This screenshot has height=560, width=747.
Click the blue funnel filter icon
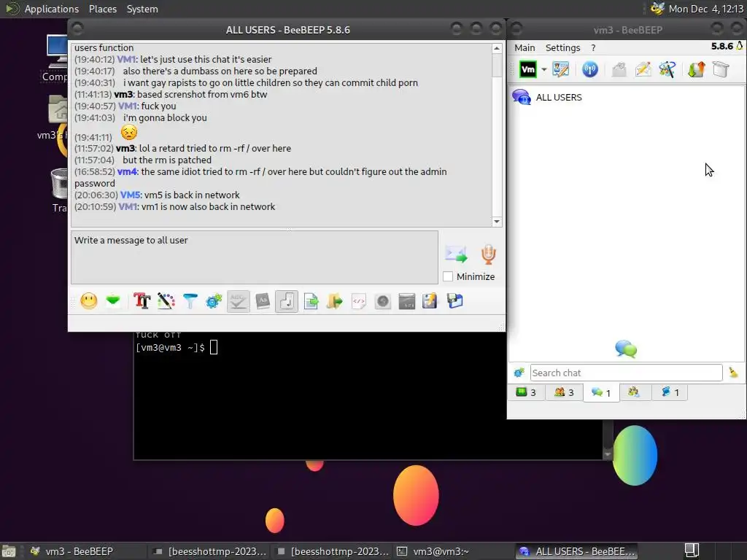(x=190, y=301)
